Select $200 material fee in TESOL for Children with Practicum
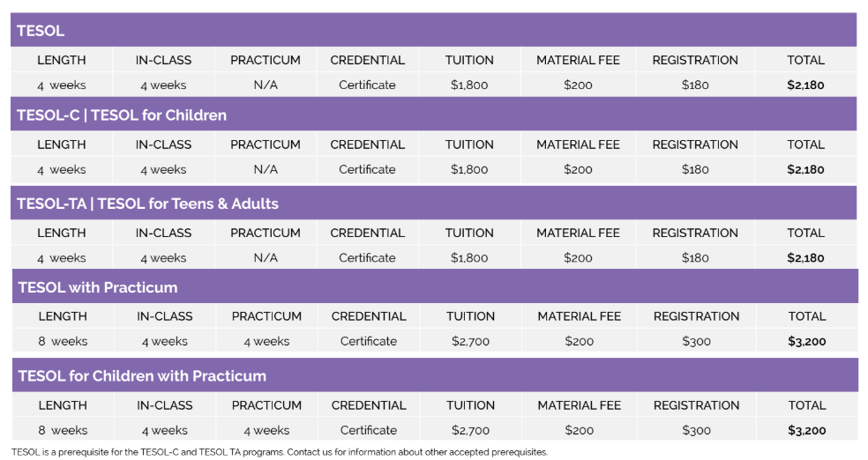 pyautogui.click(x=579, y=430)
